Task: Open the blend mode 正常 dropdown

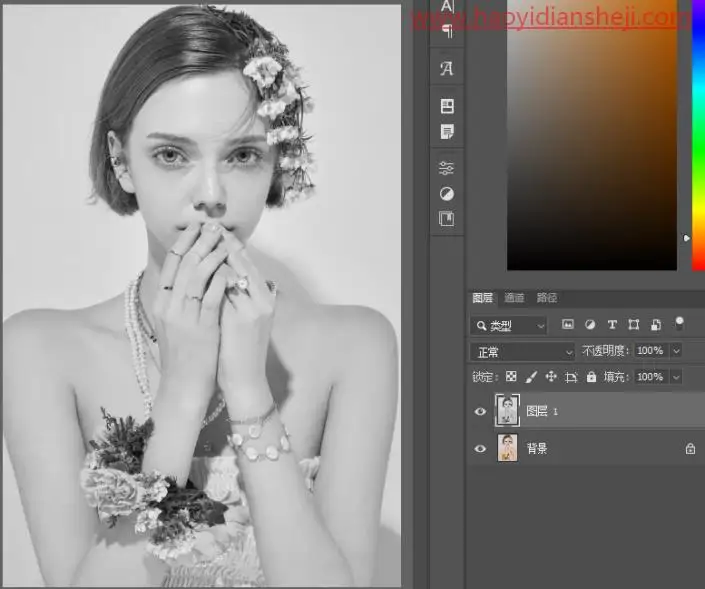Action: (522, 352)
